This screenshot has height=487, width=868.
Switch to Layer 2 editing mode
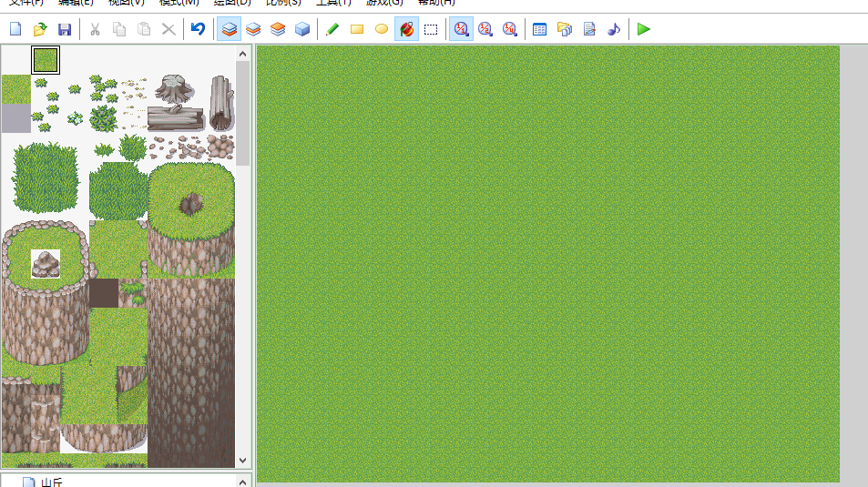coord(253,29)
